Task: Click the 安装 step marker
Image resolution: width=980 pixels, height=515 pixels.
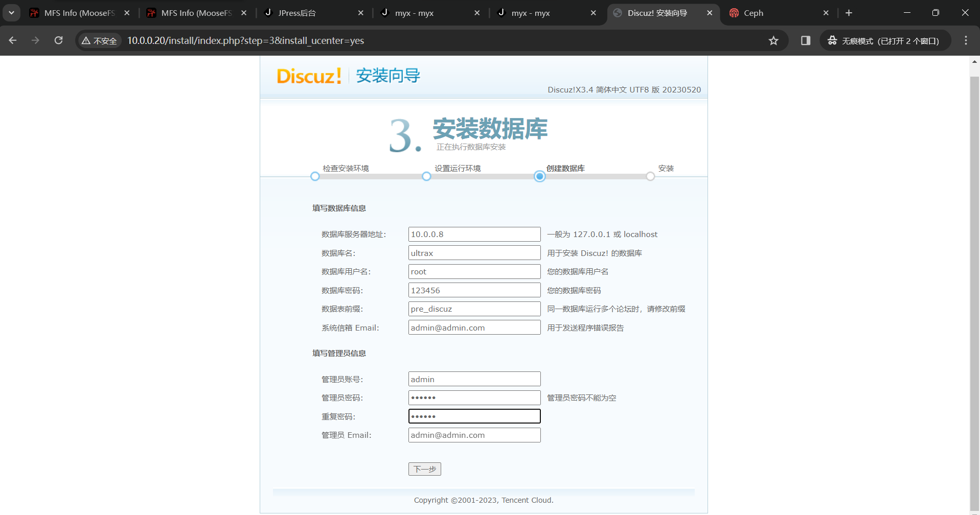Action: 650,176
